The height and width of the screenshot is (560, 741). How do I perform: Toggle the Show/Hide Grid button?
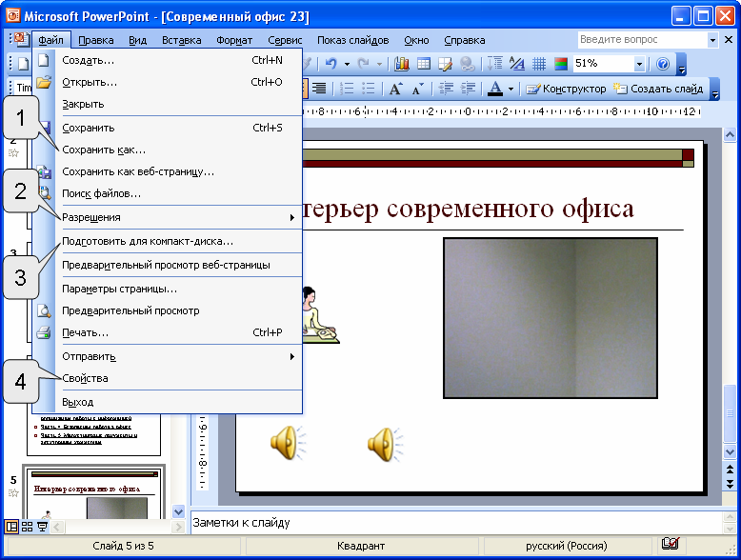(539, 63)
